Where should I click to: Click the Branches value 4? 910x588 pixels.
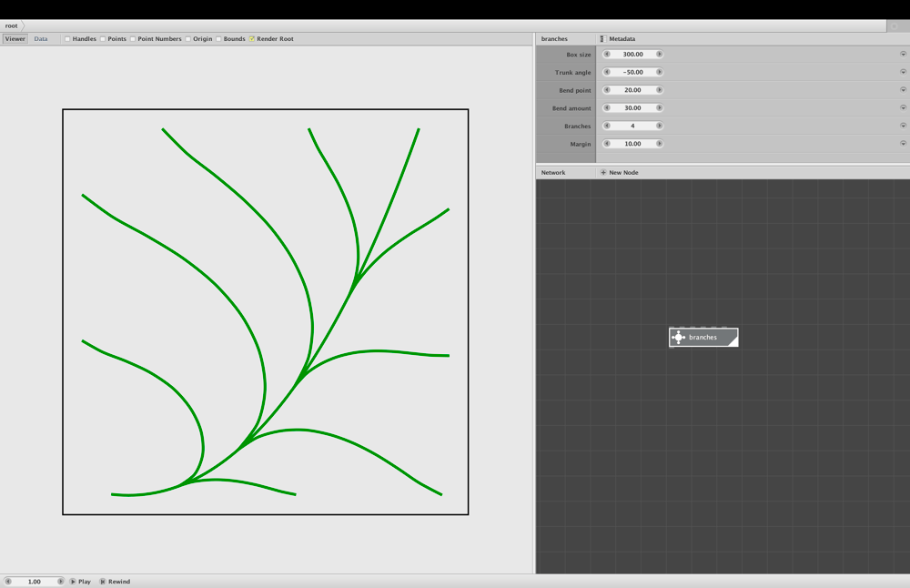[x=632, y=126]
